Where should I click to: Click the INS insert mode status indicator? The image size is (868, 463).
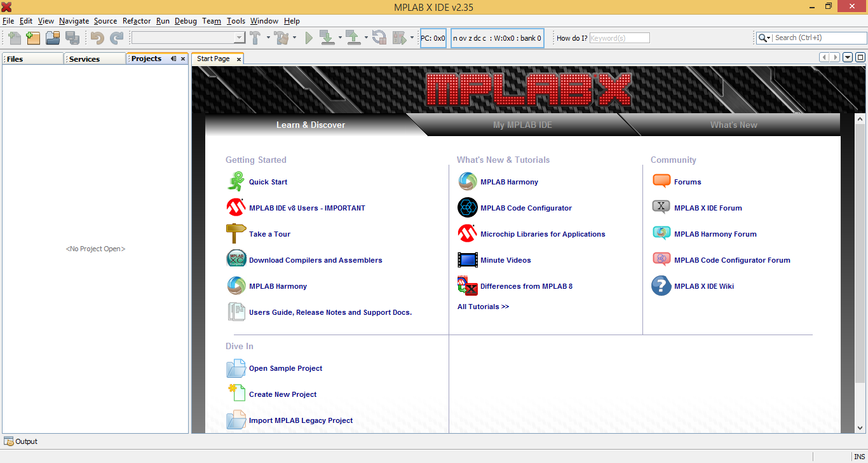[x=859, y=457]
